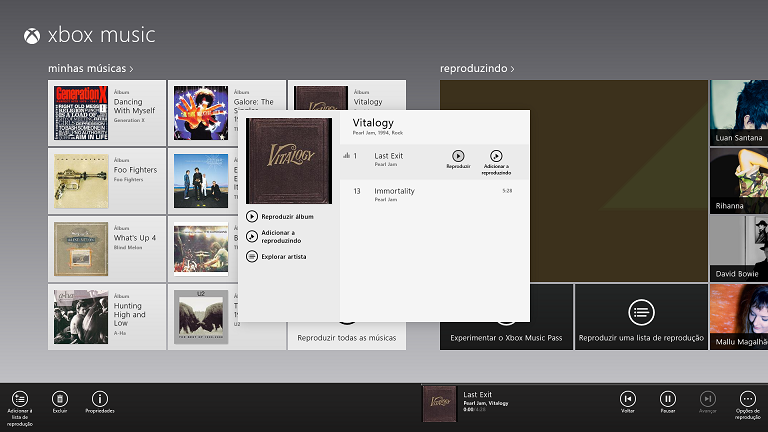This screenshot has width=768, height=432.
Task: Click the Avançar next-track button
Action: [708, 399]
